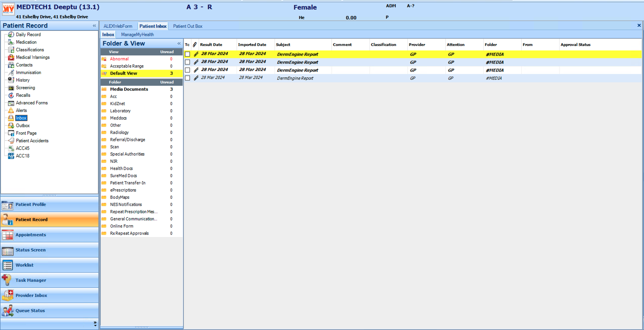Click the Provider Inbox icon
The width and height of the screenshot is (644, 330).
coord(7,295)
